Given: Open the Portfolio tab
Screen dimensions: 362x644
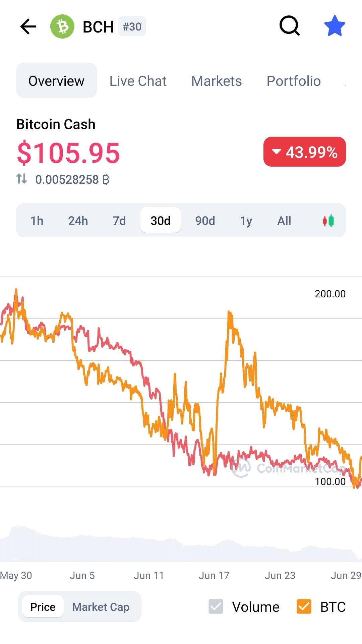Looking at the screenshot, I should click(294, 81).
